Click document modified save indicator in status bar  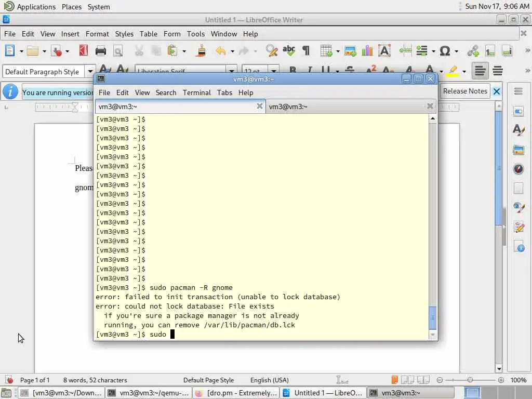point(9,380)
